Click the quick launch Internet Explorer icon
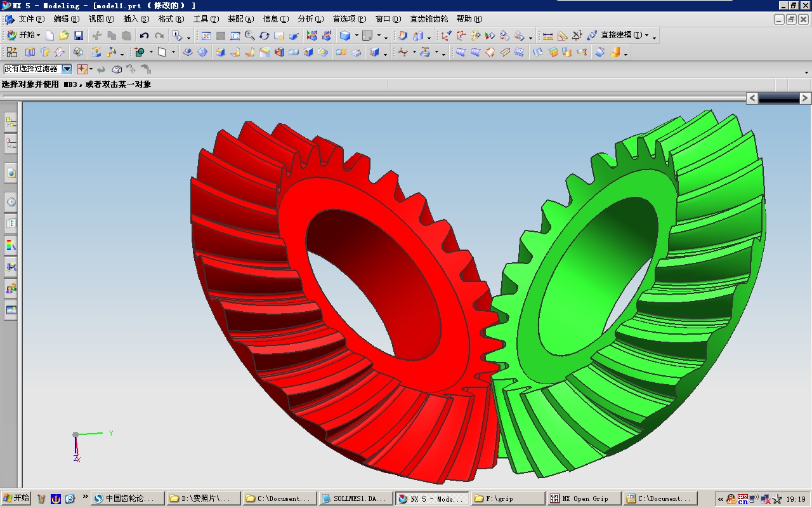Image resolution: width=812 pixels, height=508 pixels. pos(70,498)
